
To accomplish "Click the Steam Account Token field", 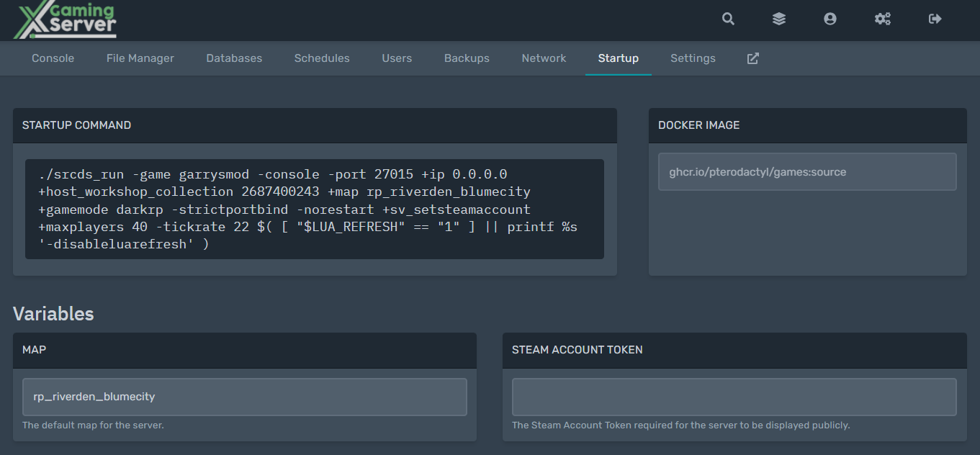I will [734, 397].
